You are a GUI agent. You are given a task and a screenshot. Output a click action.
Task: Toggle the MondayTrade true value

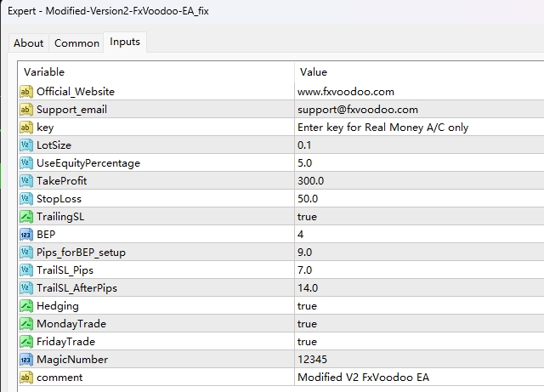(x=419, y=324)
